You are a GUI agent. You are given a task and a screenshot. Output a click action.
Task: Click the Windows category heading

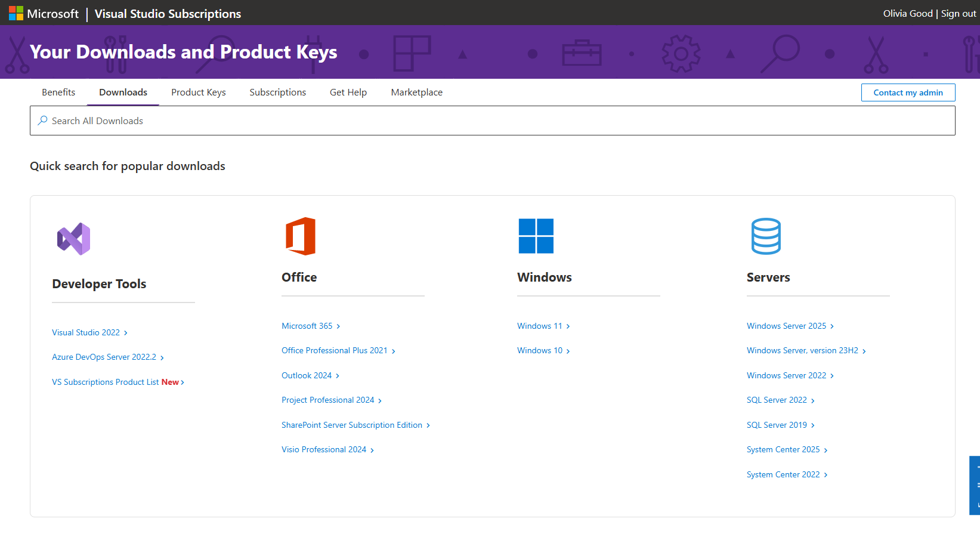point(545,277)
